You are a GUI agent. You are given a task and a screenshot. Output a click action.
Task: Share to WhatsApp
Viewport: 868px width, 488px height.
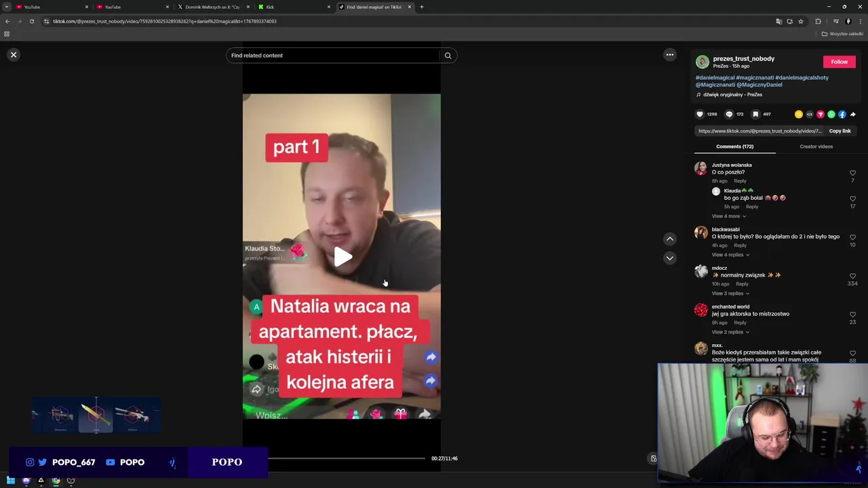point(831,115)
